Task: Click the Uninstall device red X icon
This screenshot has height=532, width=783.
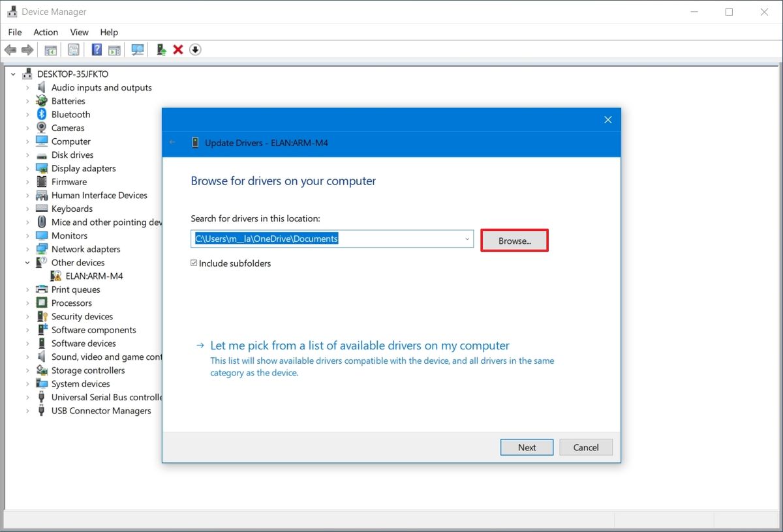Action: (178, 50)
